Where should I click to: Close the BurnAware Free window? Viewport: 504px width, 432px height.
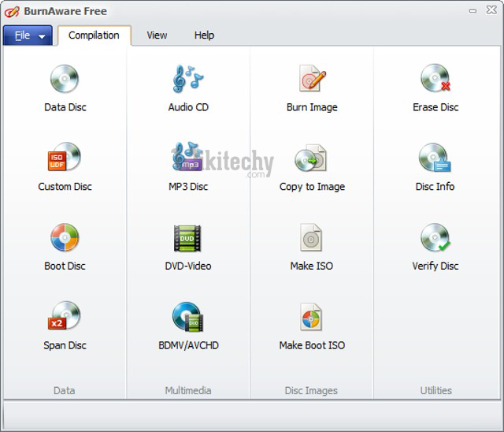[x=491, y=10]
